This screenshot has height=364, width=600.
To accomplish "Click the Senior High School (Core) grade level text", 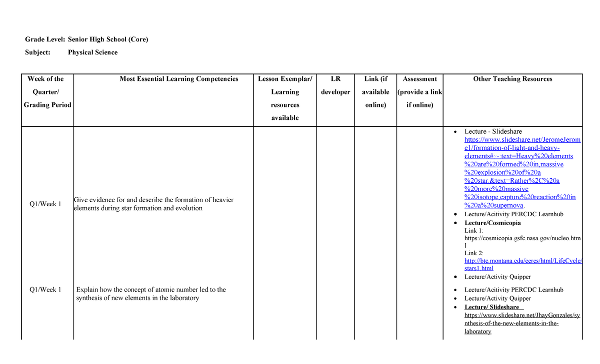I will tap(108, 39).
